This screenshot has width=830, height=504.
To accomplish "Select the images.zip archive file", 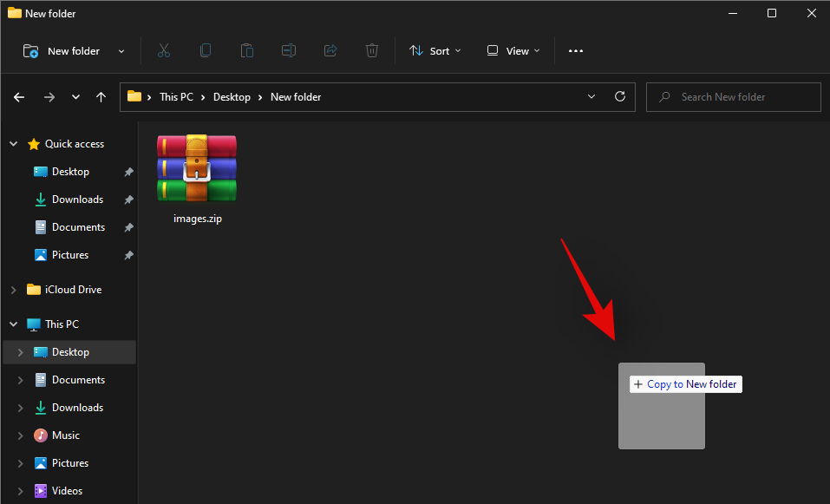I will click(x=197, y=180).
